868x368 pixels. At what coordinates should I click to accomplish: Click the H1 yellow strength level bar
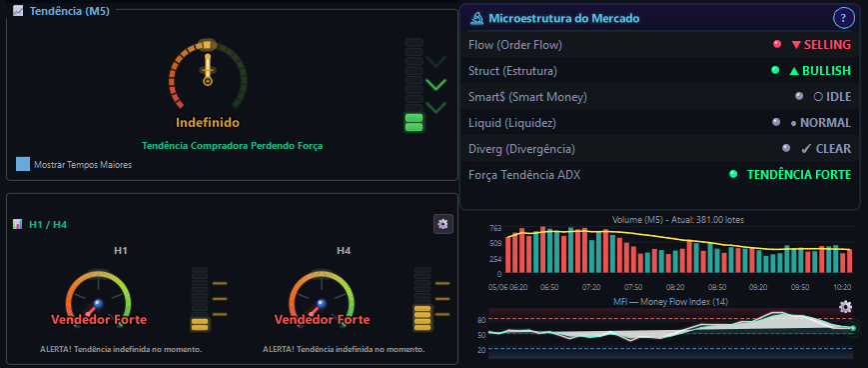(200, 324)
